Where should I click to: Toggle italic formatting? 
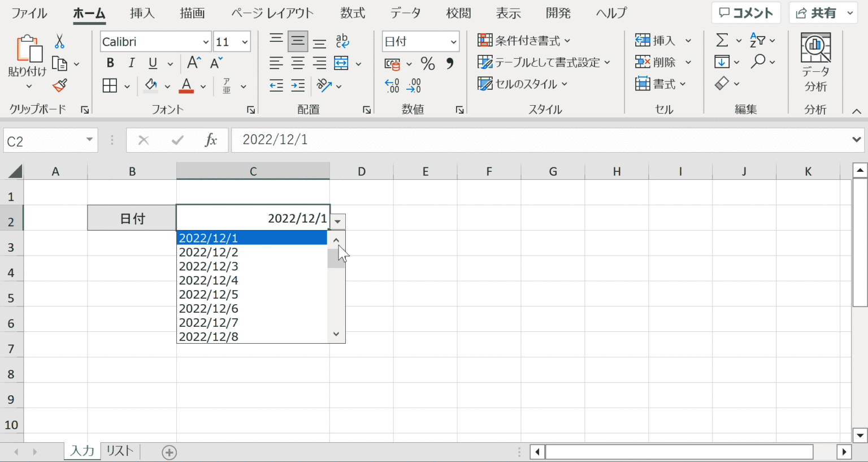coord(131,63)
